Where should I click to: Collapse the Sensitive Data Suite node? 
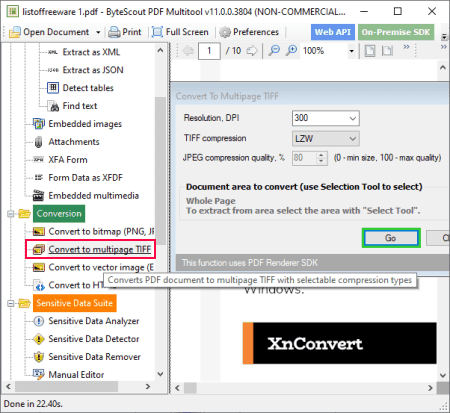pos(11,303)
